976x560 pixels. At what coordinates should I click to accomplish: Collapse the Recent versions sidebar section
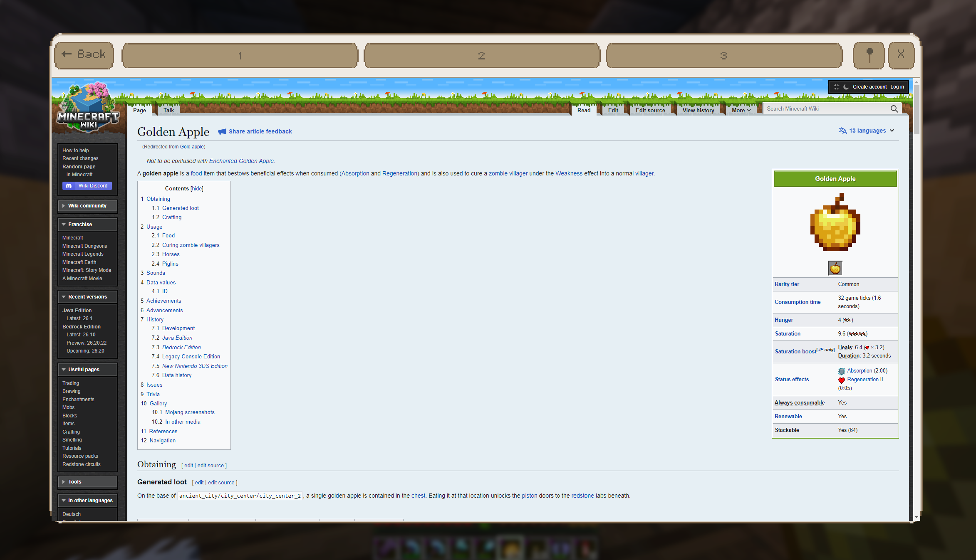[x=88, y=297]
